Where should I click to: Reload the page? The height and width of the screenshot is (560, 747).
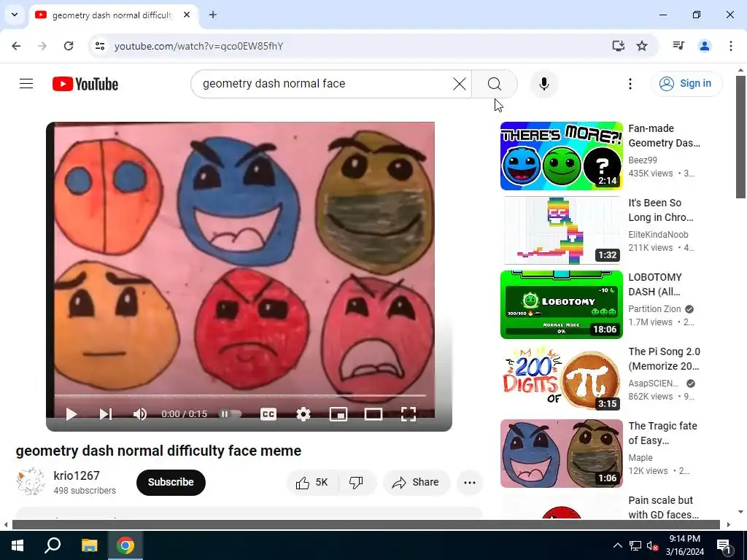(x=69, y=46)
